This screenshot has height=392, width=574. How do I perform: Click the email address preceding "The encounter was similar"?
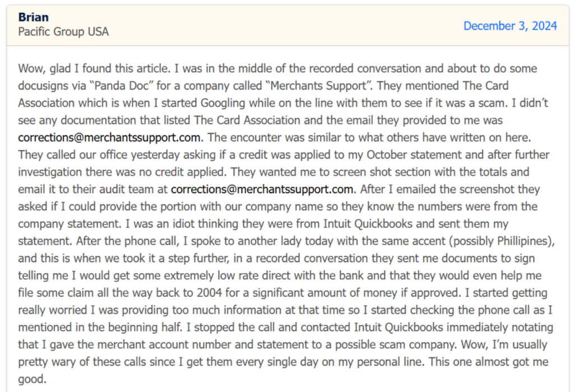pos(110,138)
